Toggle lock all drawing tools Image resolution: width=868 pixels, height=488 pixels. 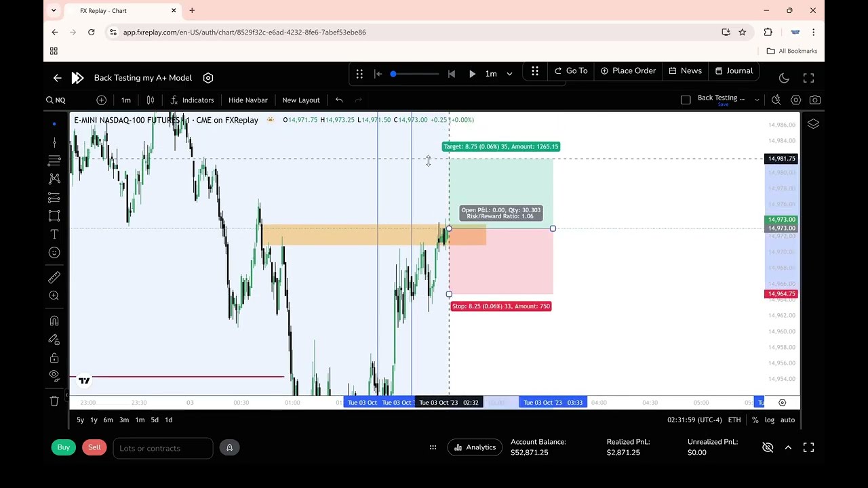point(54,358)
